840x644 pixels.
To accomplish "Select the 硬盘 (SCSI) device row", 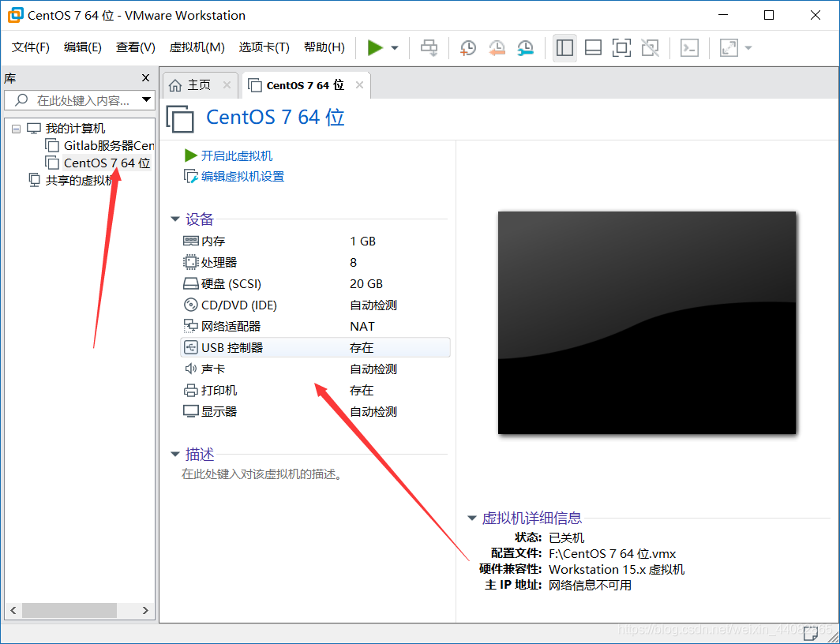I will click(315, 284).
